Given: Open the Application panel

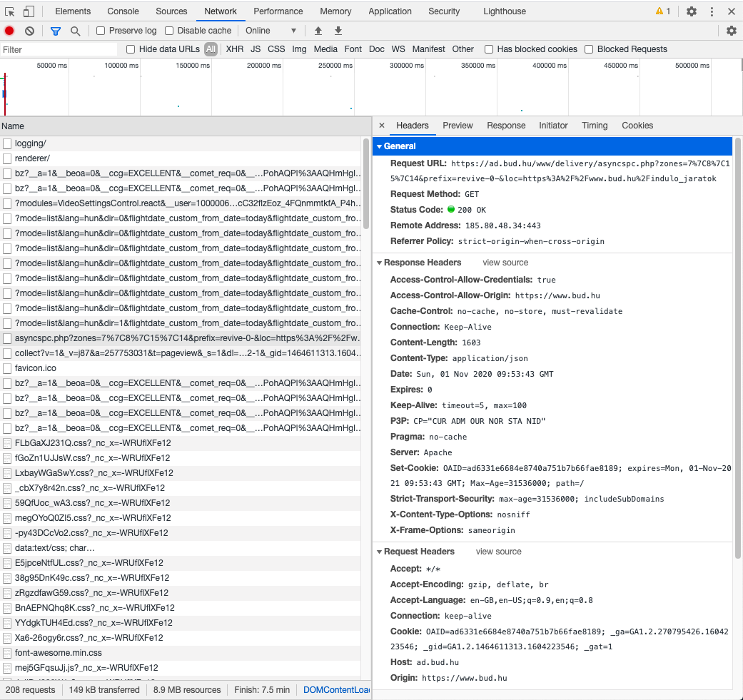Looking at the screenshot, I should pyautogui.click(x=390, y=11).
